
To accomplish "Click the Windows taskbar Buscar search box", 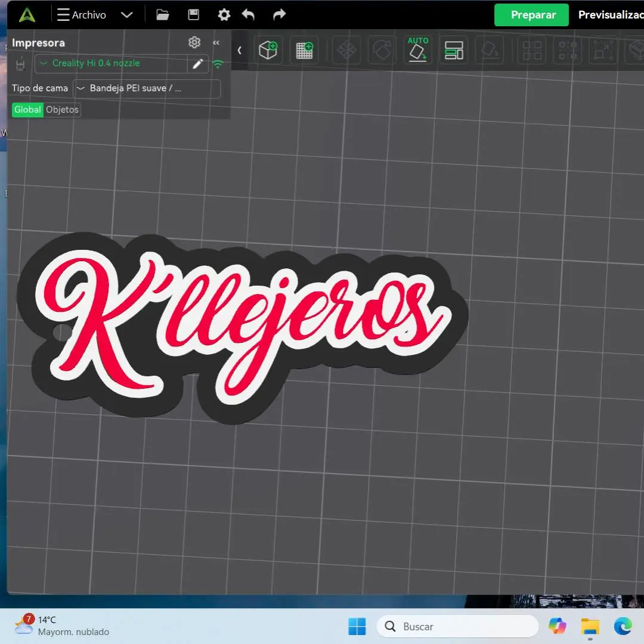I will pyautogui.click(x=457, y=627).
